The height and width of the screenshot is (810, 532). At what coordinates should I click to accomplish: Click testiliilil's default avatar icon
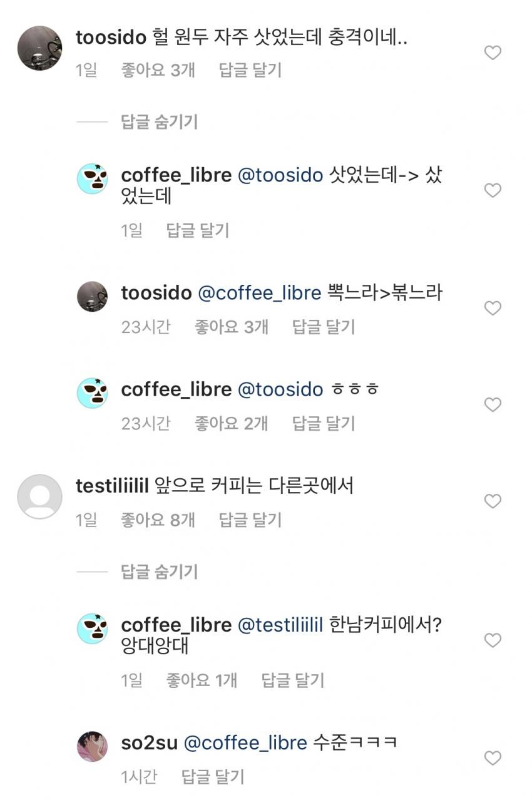[x=39, y=495]
